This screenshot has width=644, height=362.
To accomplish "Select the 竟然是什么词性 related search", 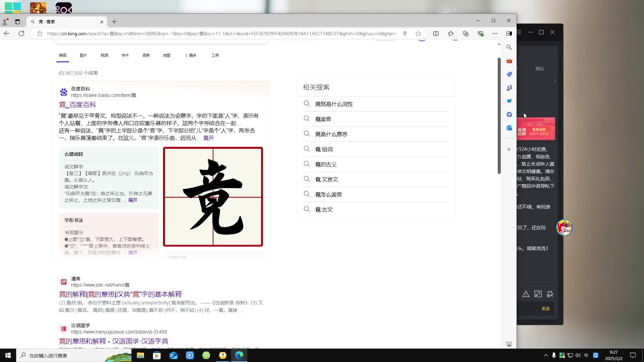I will click(x=333, y=104).
